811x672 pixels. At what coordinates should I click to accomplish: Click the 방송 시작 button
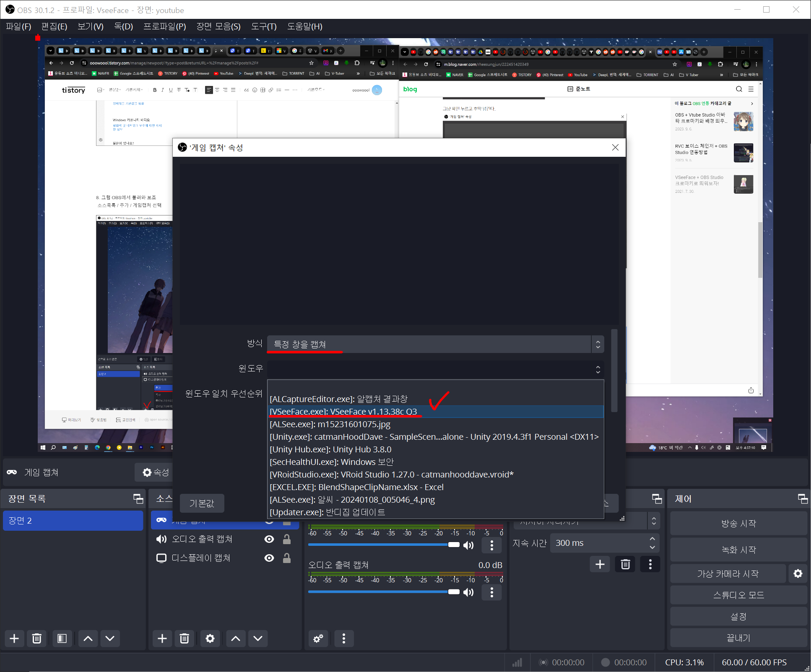point(738,523)
